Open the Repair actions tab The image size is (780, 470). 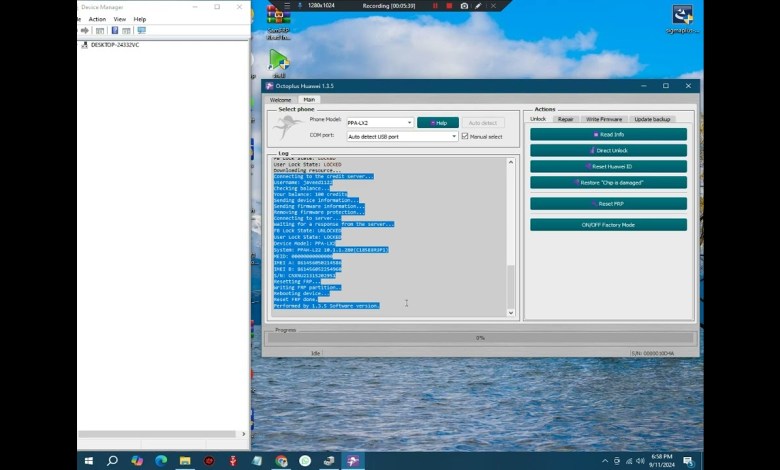tap(565, 119)
